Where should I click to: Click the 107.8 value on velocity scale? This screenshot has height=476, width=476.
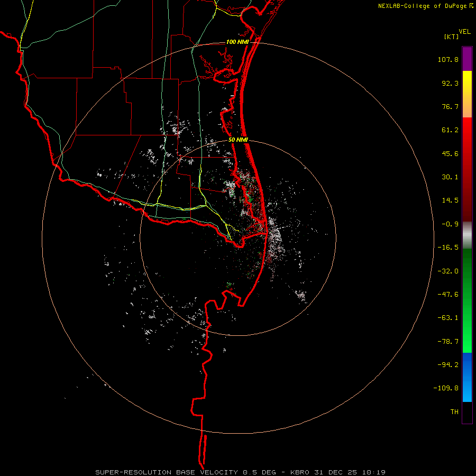pos(448,59)
